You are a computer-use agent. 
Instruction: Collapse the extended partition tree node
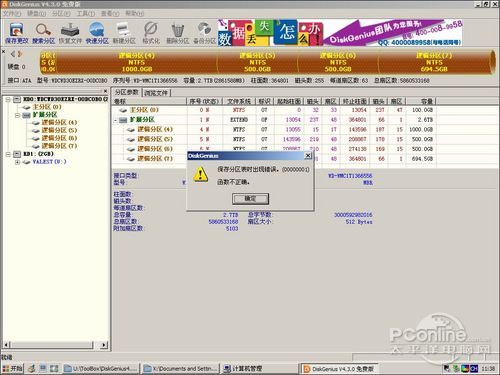[17, 115]
